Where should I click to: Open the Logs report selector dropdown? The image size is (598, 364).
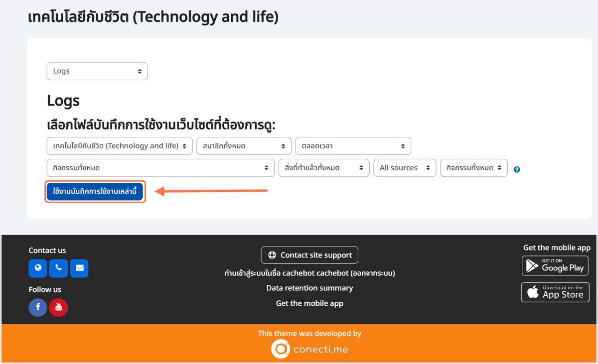click(97, 71)
